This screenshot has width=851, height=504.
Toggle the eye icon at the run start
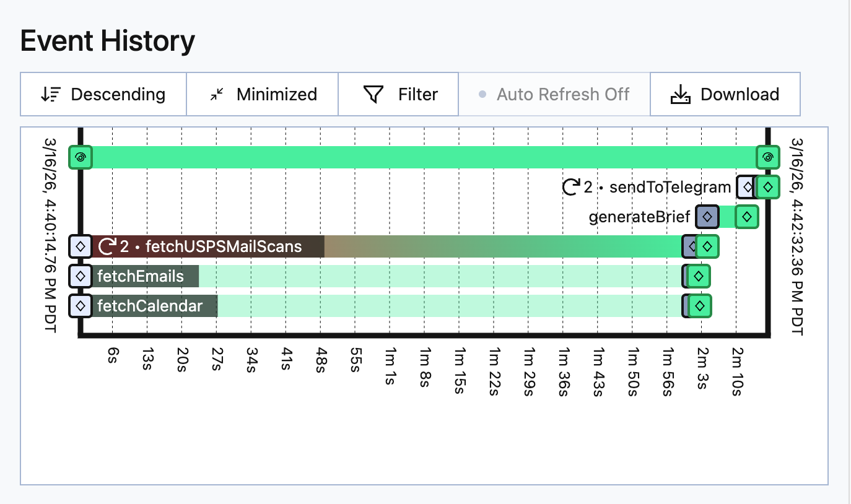coord(81,157)
